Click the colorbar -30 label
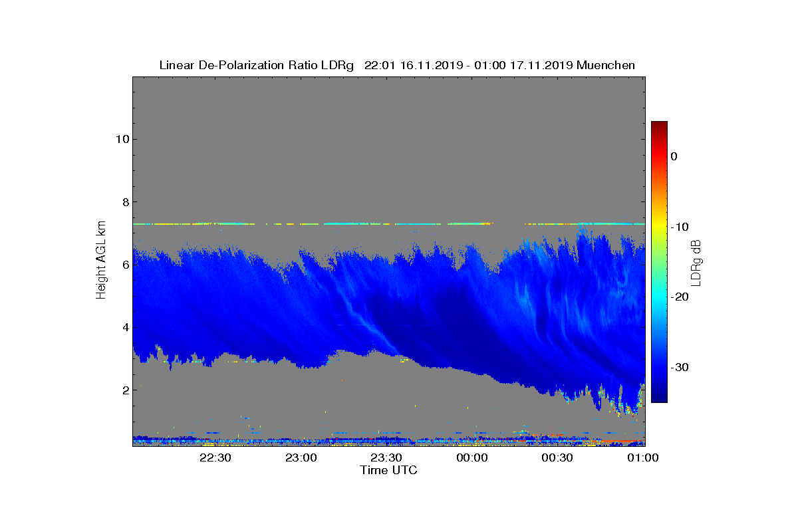This screenshot has height=532, width=798. tap(679, 368)
